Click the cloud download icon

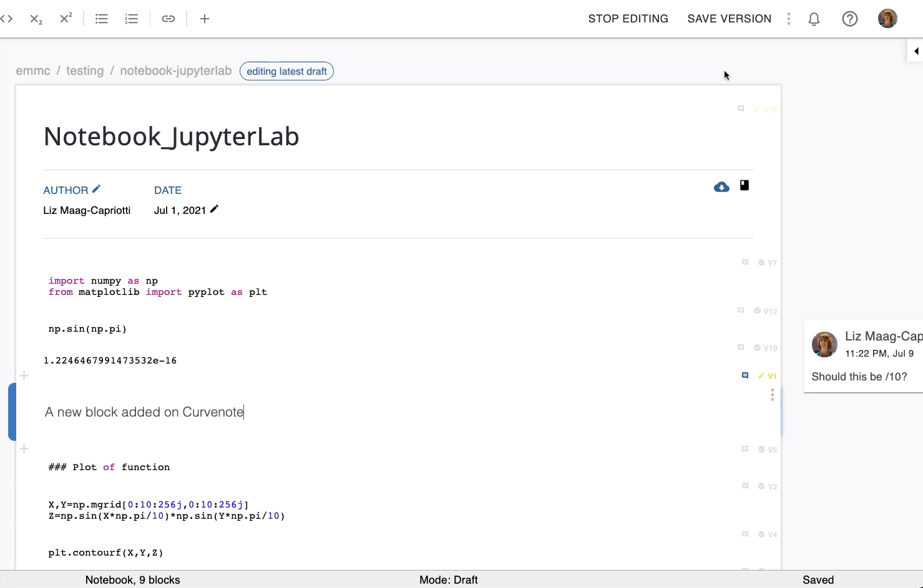pos(721,186)
